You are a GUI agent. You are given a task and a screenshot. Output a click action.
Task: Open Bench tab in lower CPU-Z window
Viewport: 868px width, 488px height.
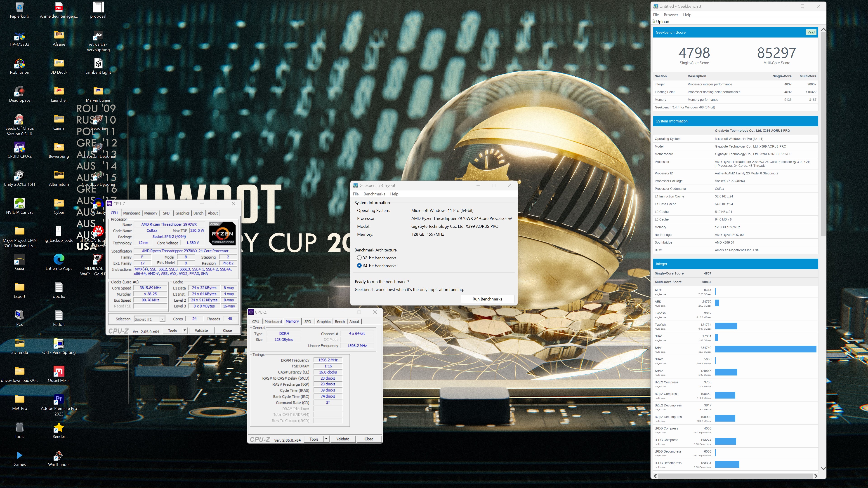tap(340, 322)
